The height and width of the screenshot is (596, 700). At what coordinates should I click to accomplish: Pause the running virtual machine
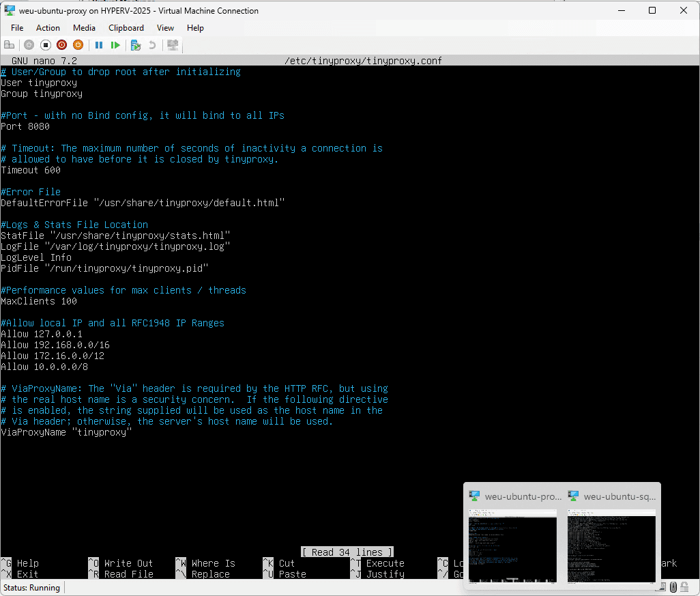[99, 44]
